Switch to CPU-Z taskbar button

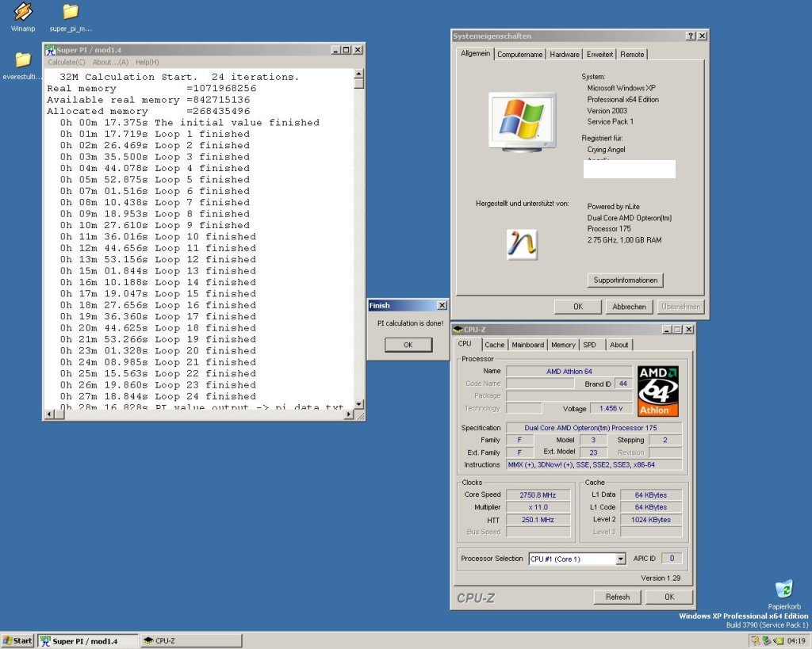point(191,641)
